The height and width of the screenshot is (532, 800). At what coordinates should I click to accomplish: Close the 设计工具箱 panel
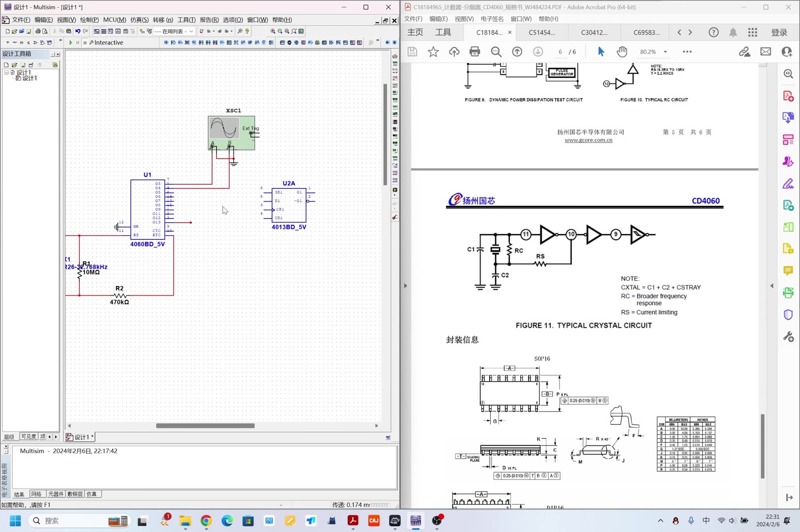click(x=58, y=54)
